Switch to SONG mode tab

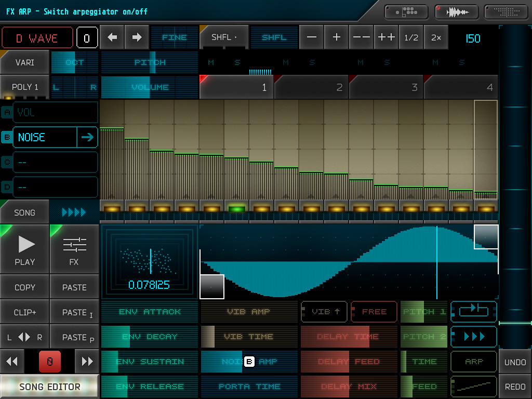click(24, 212)
